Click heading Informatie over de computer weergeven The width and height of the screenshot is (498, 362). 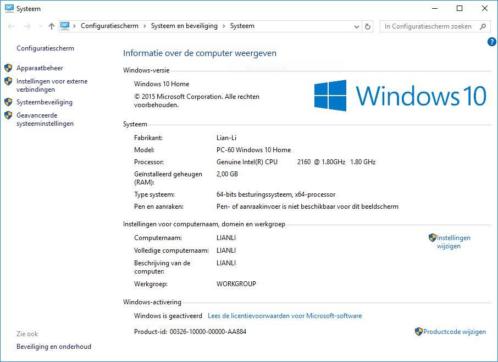(199, 53)
